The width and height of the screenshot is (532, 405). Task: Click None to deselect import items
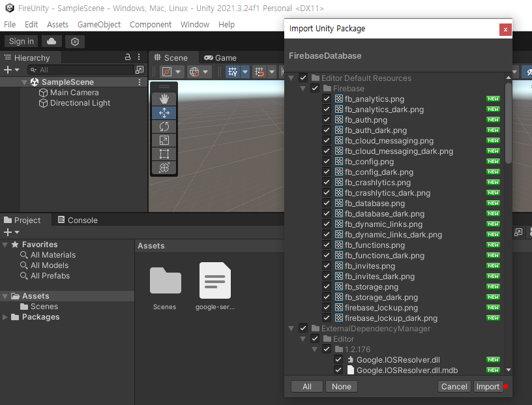click(x=342, y=386)
